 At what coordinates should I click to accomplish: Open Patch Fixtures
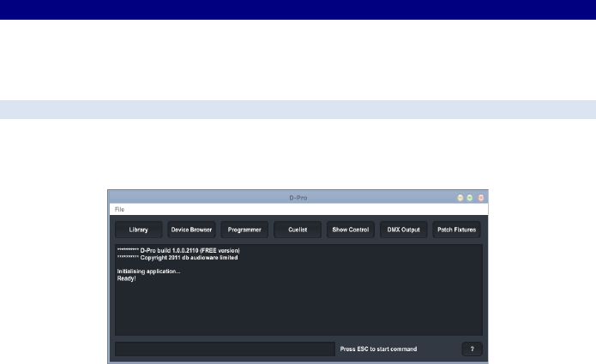point(456,230)
